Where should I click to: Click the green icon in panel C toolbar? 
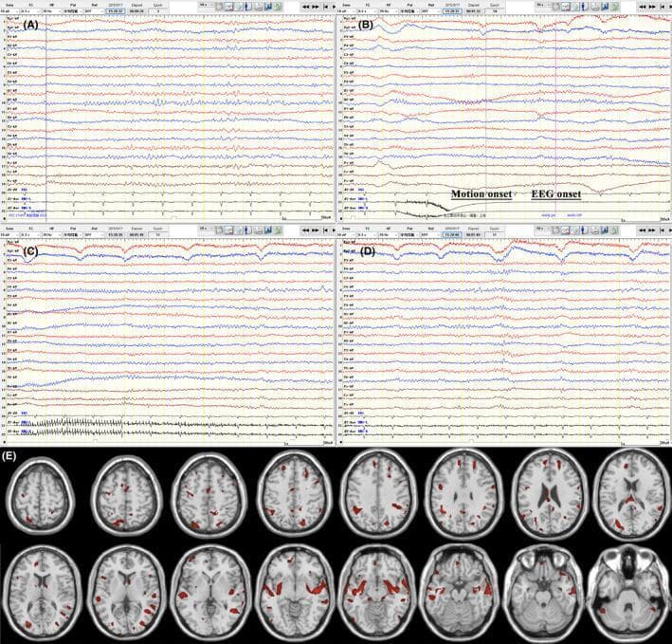[278, 230]
